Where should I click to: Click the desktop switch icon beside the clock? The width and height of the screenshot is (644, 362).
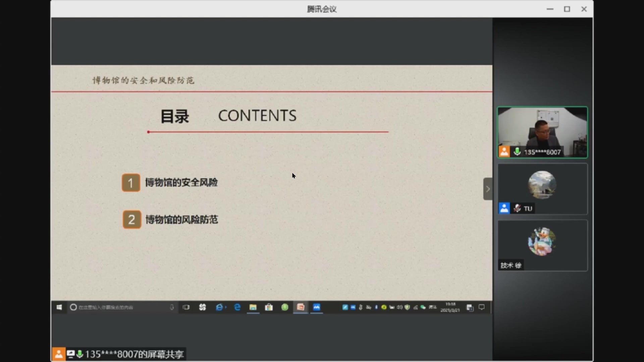(470, 308)
